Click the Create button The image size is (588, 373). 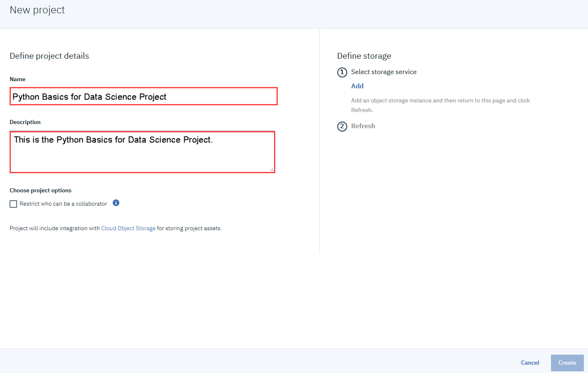tap(567, 363)
